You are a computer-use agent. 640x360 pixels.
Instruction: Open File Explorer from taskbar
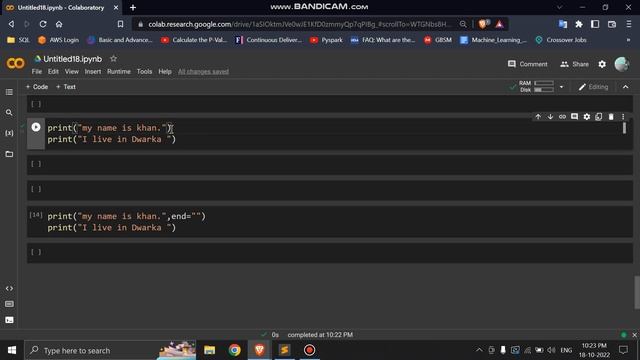210,350
